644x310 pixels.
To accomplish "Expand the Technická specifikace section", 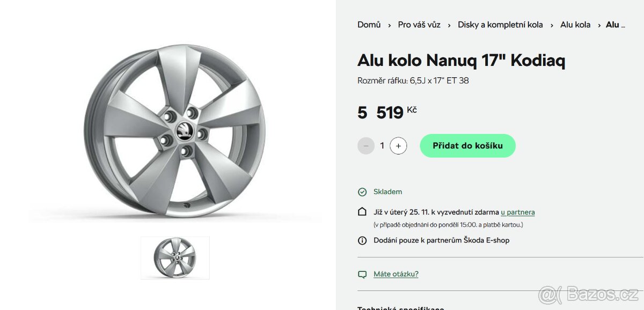I will pyautogui.click(x=402, y=307).
